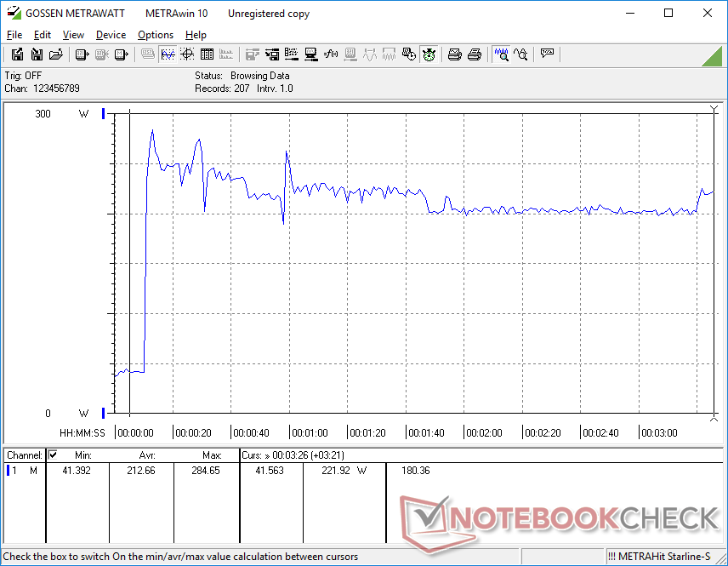
Task: Click cursor value 41.563
Action: click(x=270, y=471)
